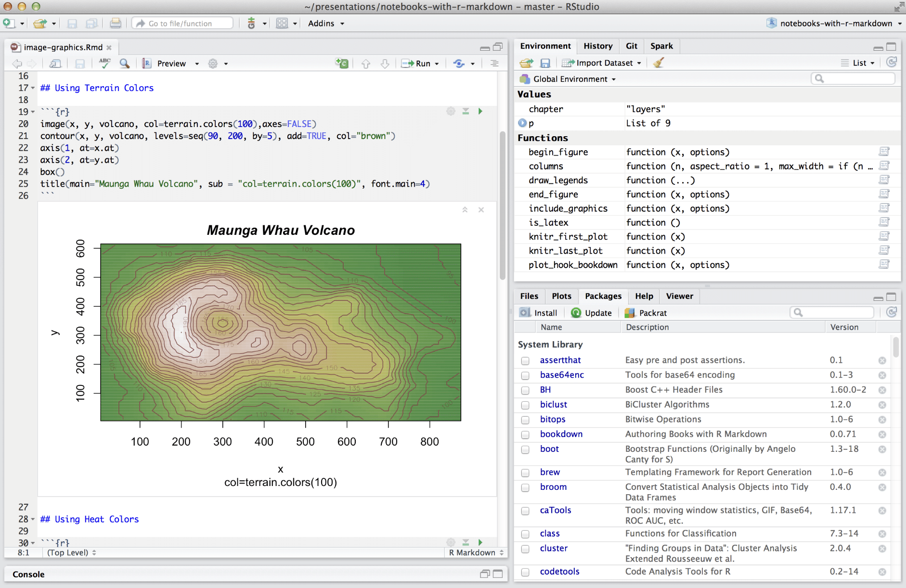906x588 pixels.
Task: Enable the biclust package checkbox
Action: click(525, 405)
